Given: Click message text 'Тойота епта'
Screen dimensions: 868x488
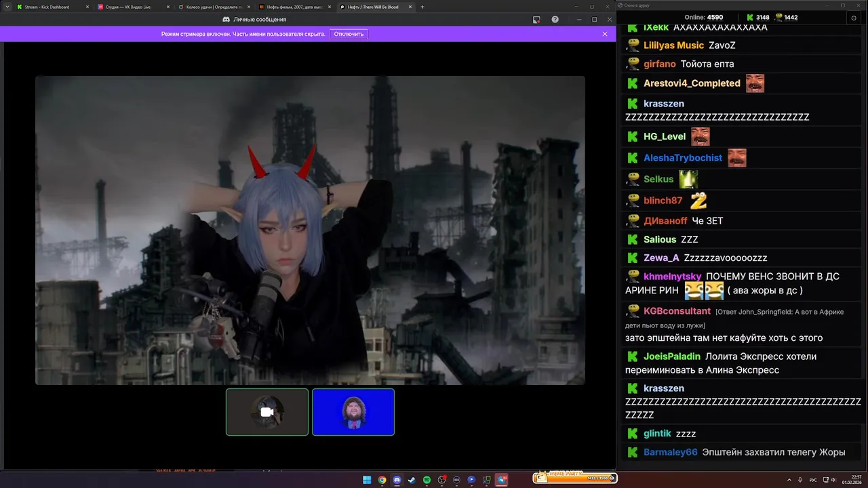Looking at the screenshot, I should (x=707, y=64).
